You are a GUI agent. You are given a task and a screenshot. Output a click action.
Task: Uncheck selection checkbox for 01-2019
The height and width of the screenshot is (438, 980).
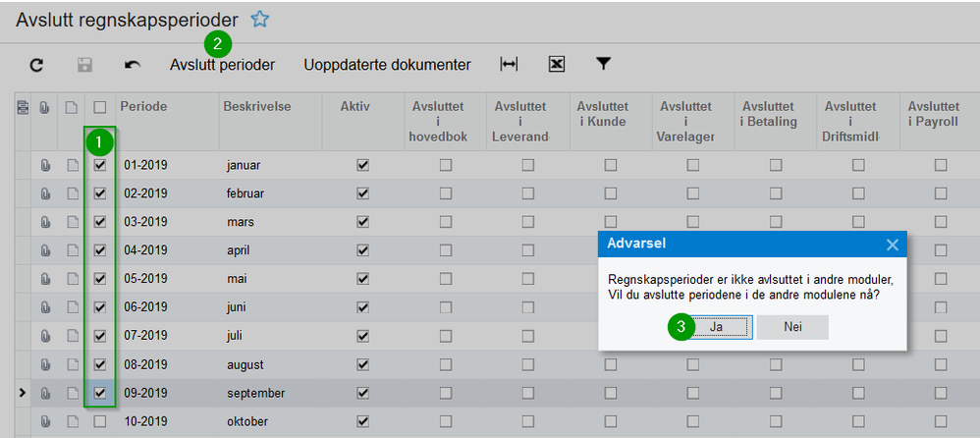pos(99,165)
